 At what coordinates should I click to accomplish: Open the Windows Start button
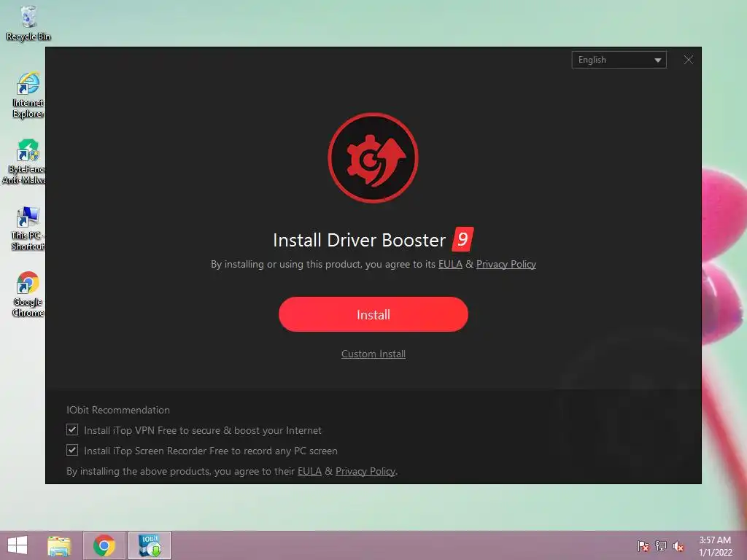tap(18, 545)
